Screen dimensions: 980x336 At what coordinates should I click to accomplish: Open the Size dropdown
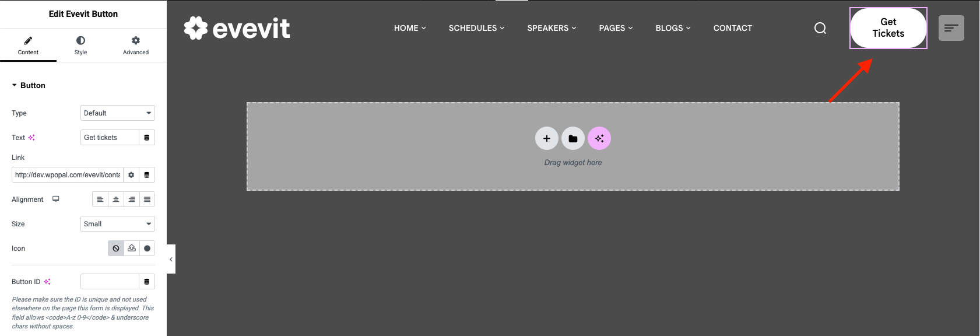tap(117, 224)
